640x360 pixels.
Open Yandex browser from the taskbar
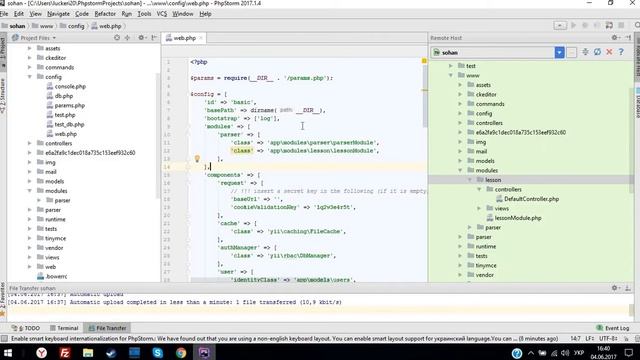click(x=41, y=353)
